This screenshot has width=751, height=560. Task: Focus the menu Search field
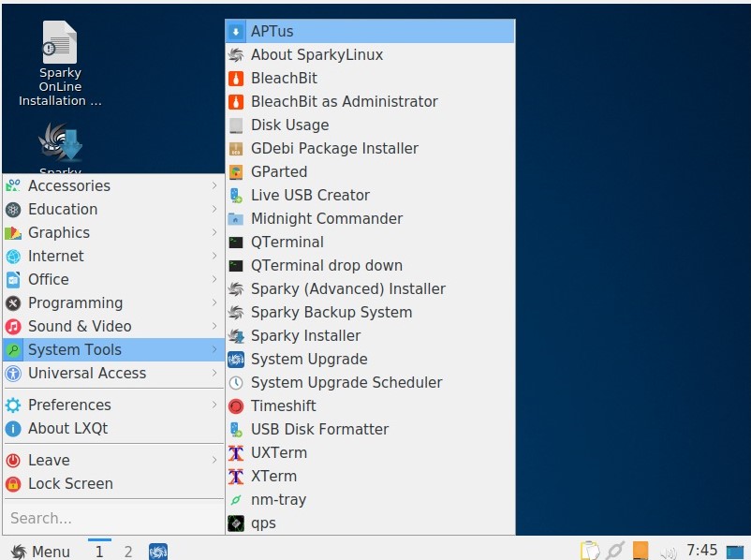tap(113, 518)
